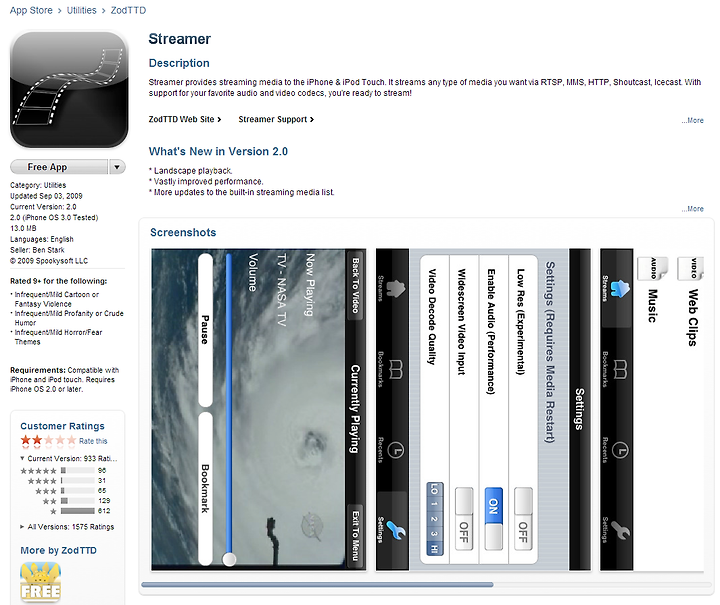The height and width of the screenshot is (605, 720).
Task: Open Streamer Support link
Action: tap(276, 119)
